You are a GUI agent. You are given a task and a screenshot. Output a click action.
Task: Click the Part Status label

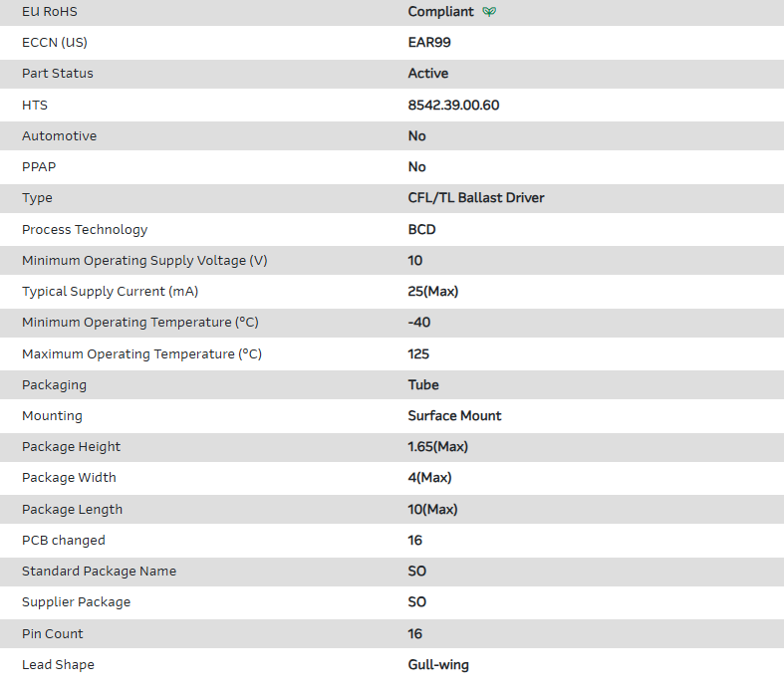point(57,74)
